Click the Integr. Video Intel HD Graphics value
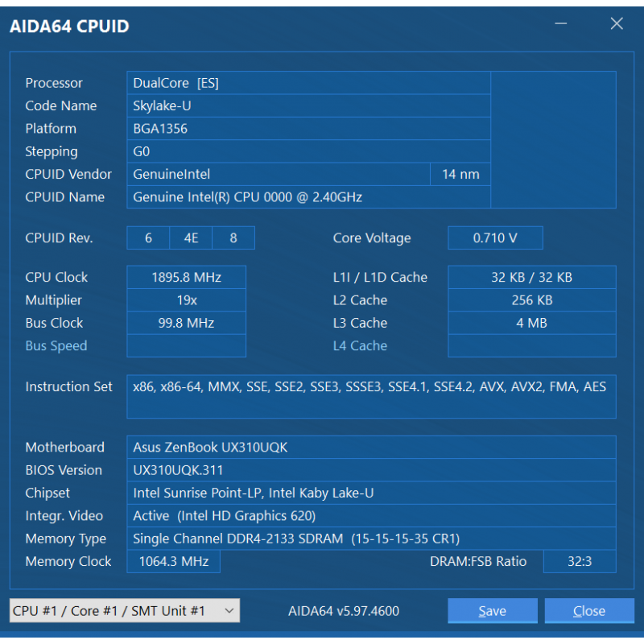644x644 pixels. coord(371,516)
